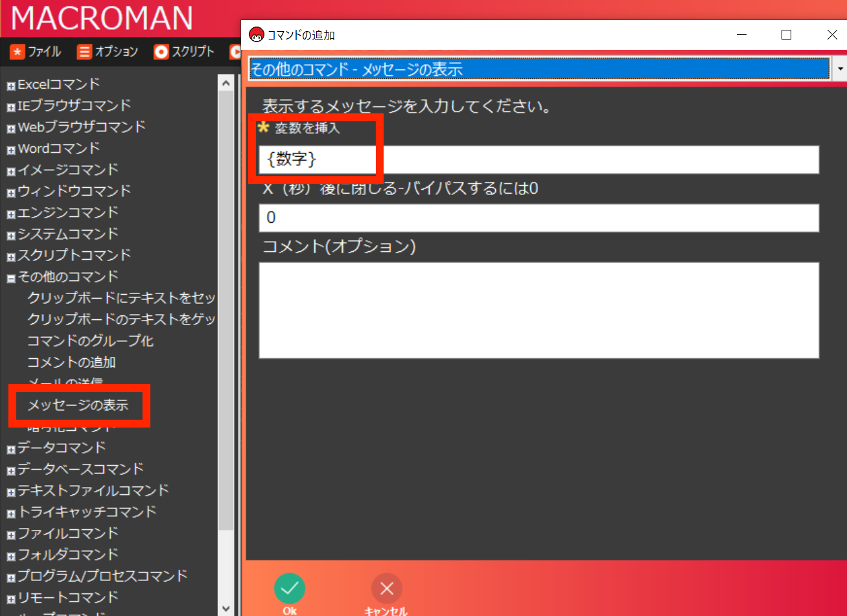The height and width of the screenshot is (616, 847).
Task: Select the トライキャッチコマンド tree item
Action: pyautogui.click(x=87, y=512)
